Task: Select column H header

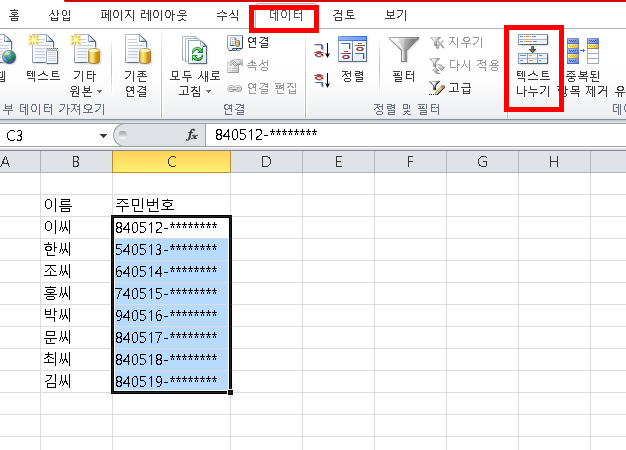Action: (554, 162)
